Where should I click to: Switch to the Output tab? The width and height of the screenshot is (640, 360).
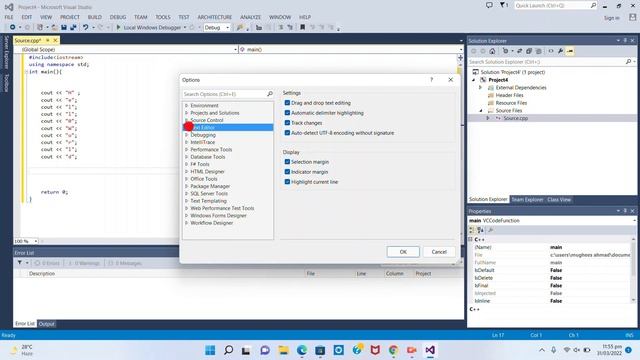pos(47,324)
